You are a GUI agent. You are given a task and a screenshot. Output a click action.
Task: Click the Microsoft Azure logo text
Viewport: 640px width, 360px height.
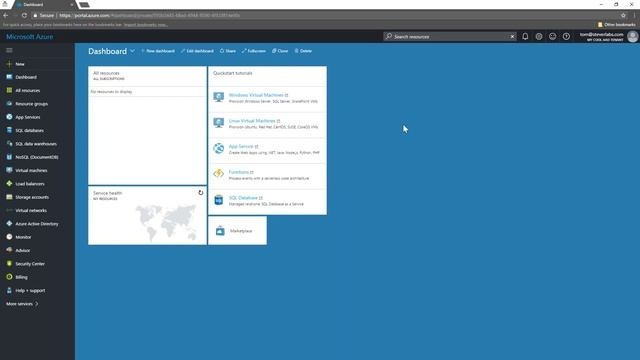[x=29, y=37]
